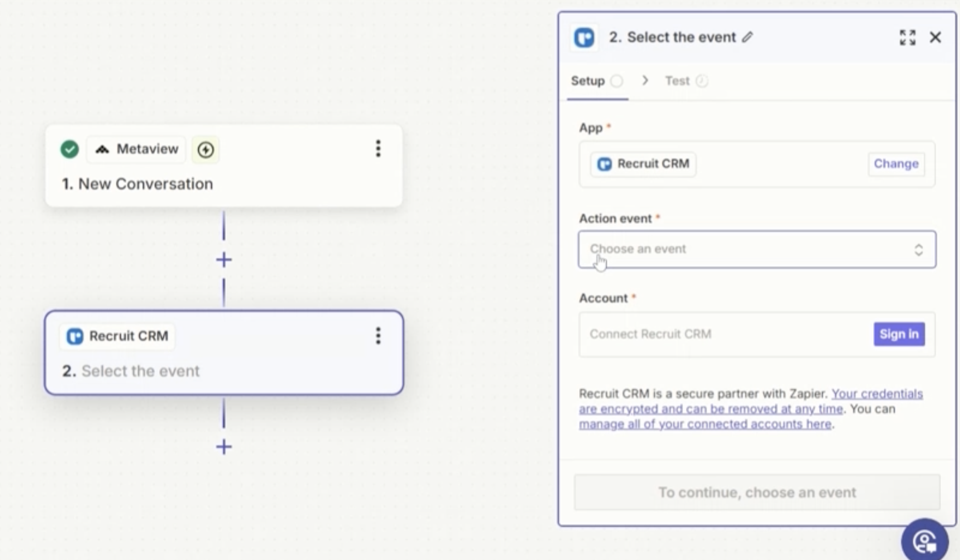Add a step between Metaview and Recruit CRM
The image size is (960, 560).
[224, 260]
